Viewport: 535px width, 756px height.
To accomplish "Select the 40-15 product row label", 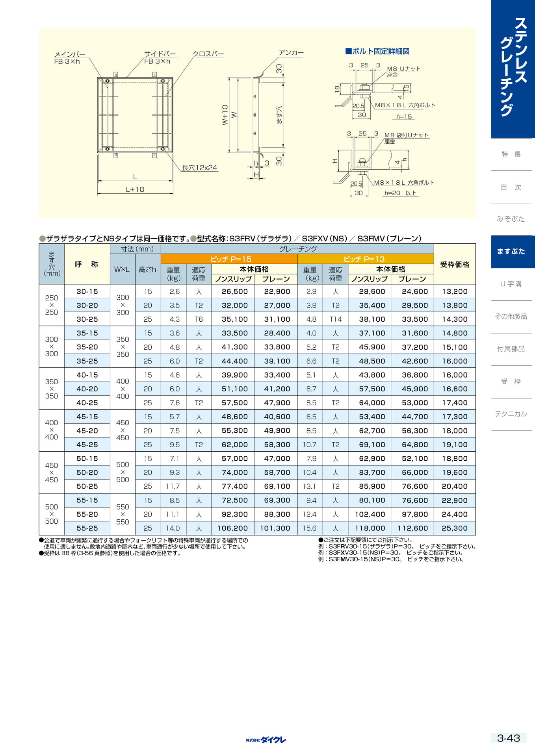I will pyautogui.click(x=87, y=375).
